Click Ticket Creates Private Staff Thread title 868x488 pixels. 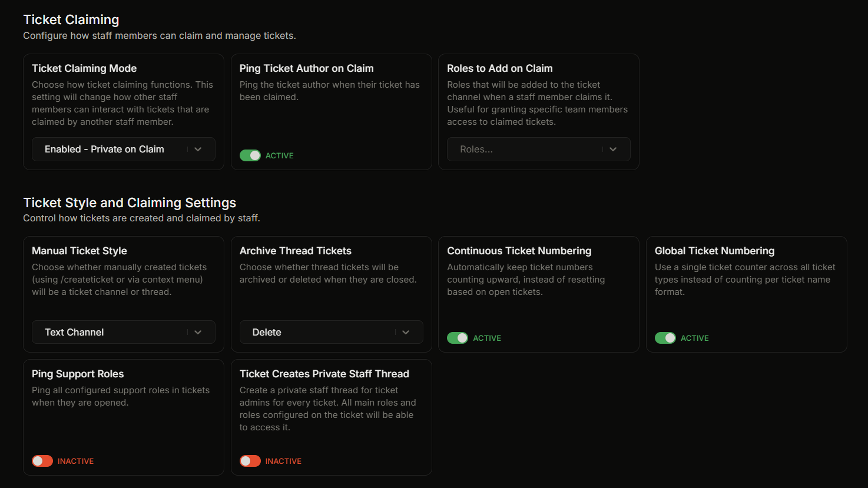coord(324,374)
